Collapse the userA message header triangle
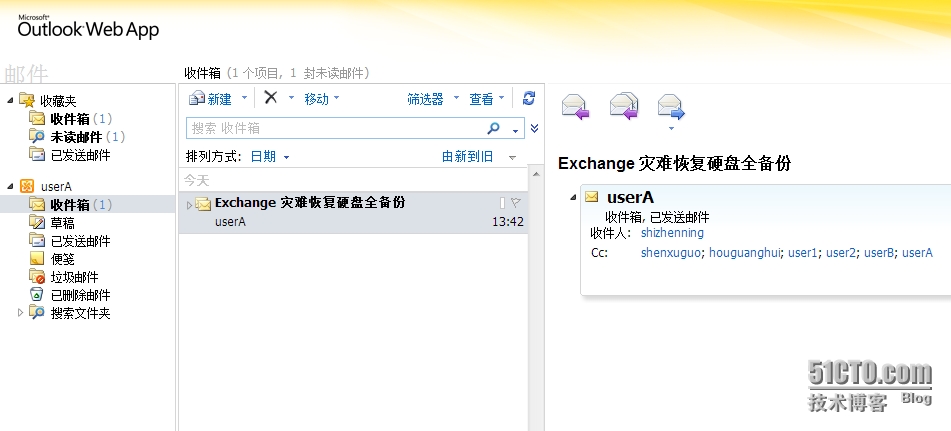 [573, 197]
